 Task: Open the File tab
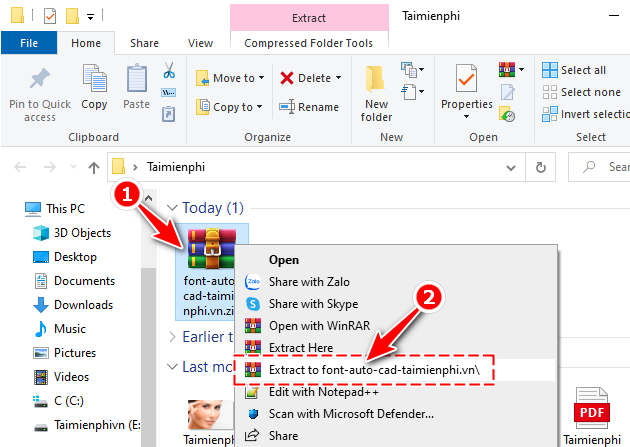coord(29,43)
